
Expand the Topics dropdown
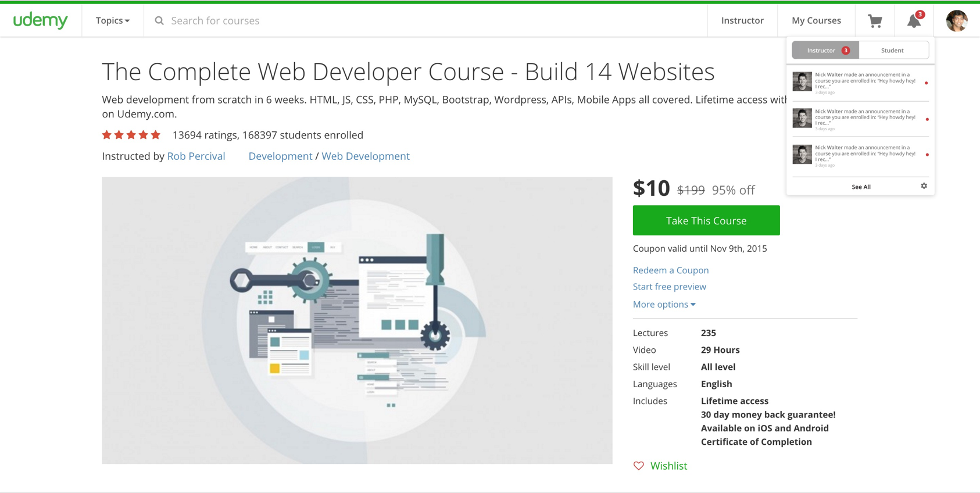[113, 20]
